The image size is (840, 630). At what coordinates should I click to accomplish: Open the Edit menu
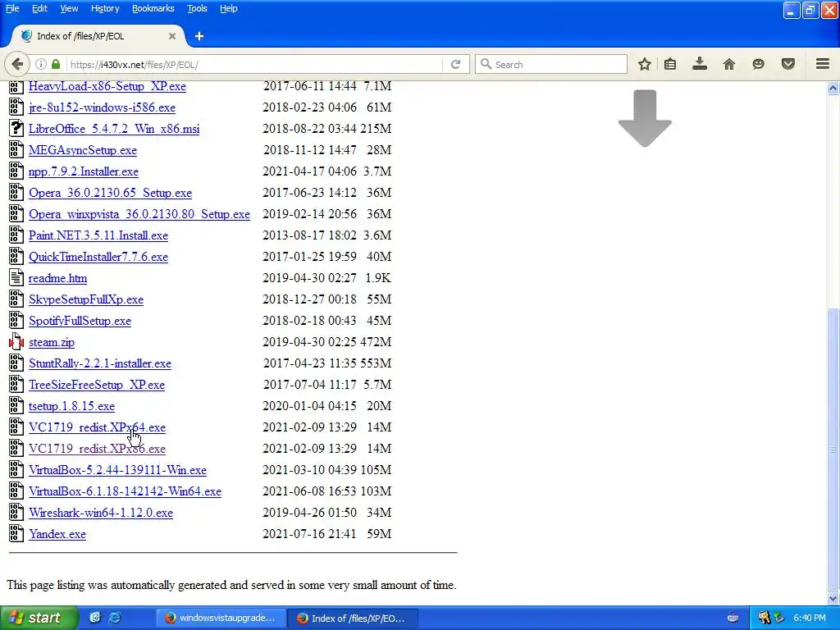39,8
